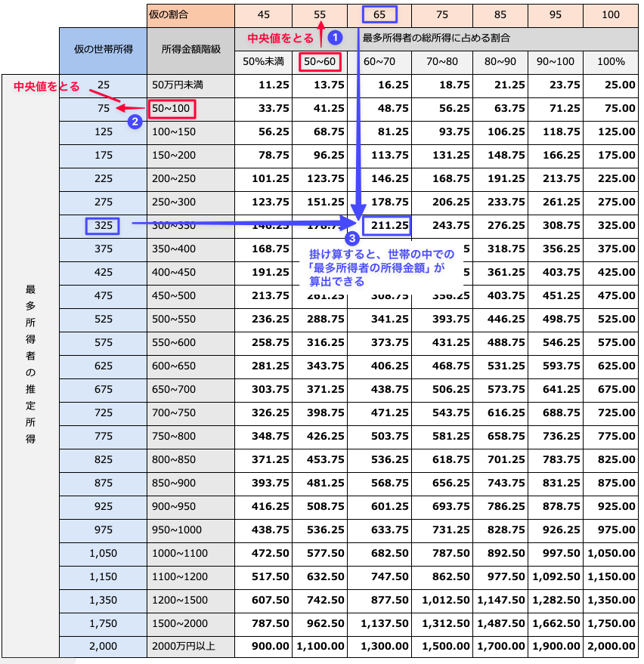Click the 所得金額階級 column header
Viewport: 644px width, 664px height.
190,51
